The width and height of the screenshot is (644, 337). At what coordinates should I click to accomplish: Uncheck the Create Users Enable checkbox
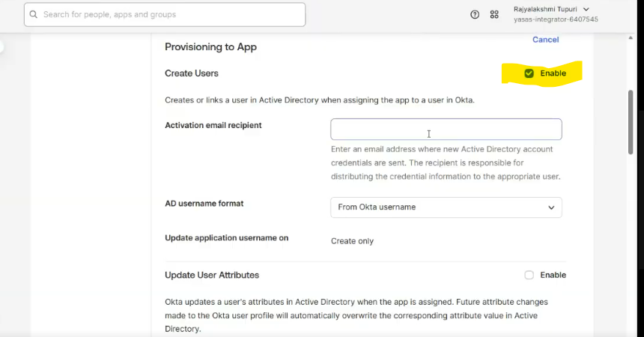click(529, 73)
